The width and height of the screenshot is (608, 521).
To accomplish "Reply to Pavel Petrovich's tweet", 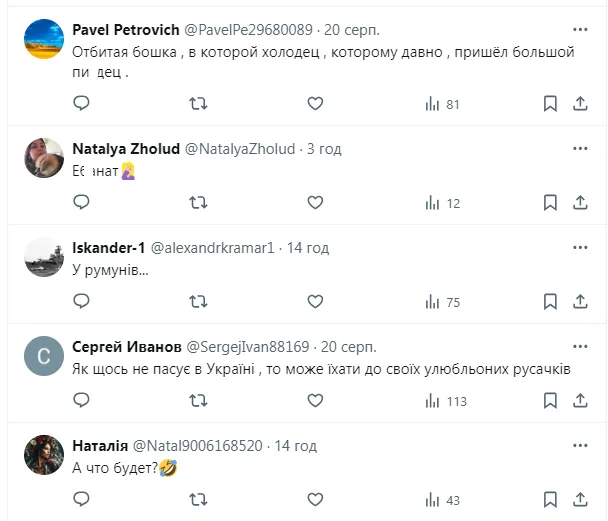I will click(82, 103).
